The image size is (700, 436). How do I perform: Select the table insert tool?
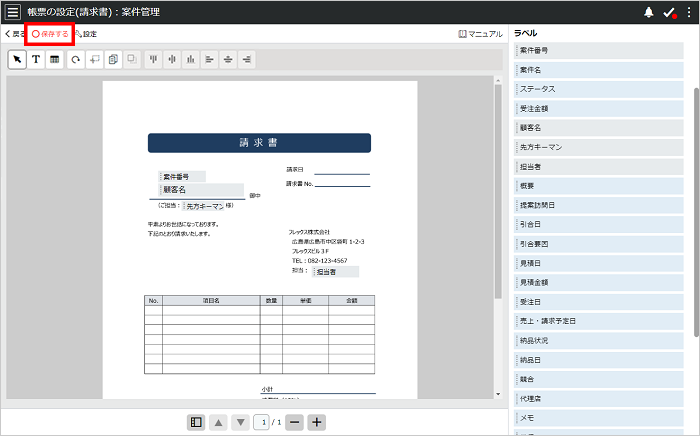coord(54,59)
